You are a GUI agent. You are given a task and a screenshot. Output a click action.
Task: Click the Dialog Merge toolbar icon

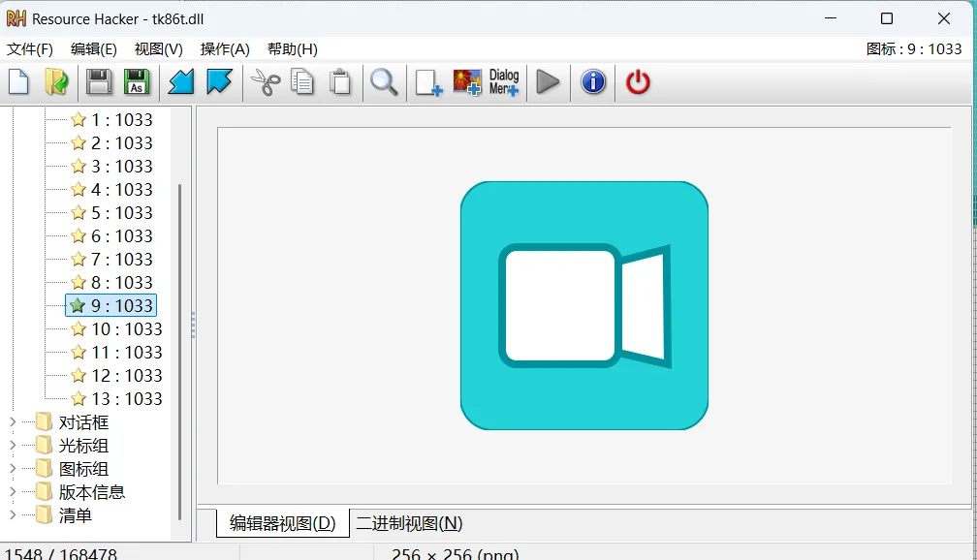click(504, 82)
